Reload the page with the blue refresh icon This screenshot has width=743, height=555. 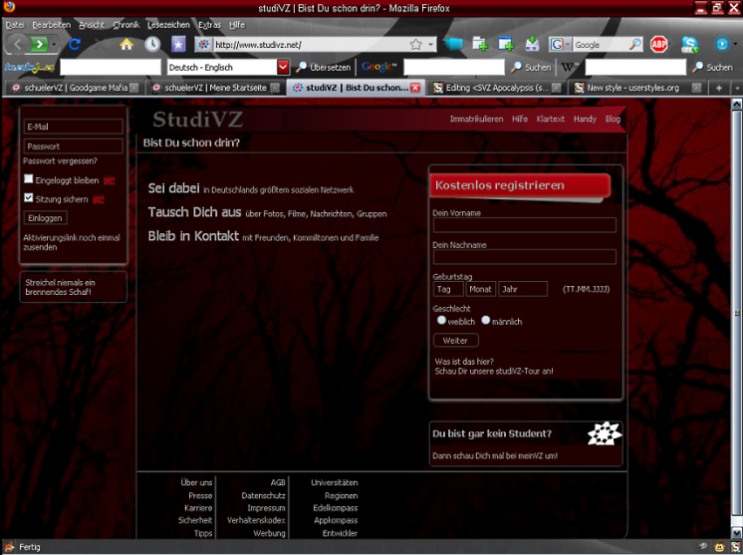tap(75, 45)
